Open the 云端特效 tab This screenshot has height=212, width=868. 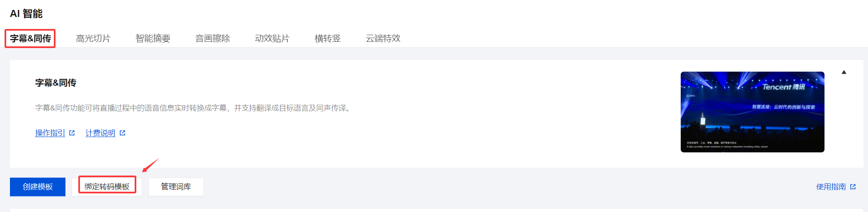[x=383, y=39]
